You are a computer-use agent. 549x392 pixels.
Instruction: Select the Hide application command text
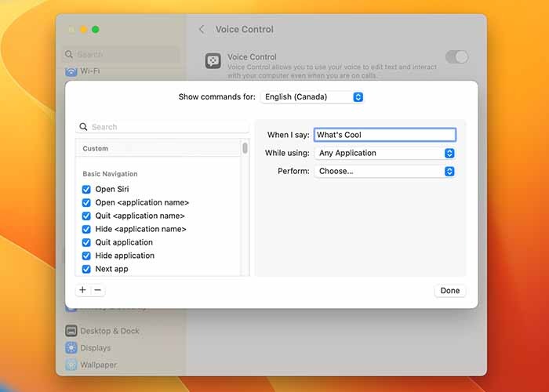coord(125,256)
